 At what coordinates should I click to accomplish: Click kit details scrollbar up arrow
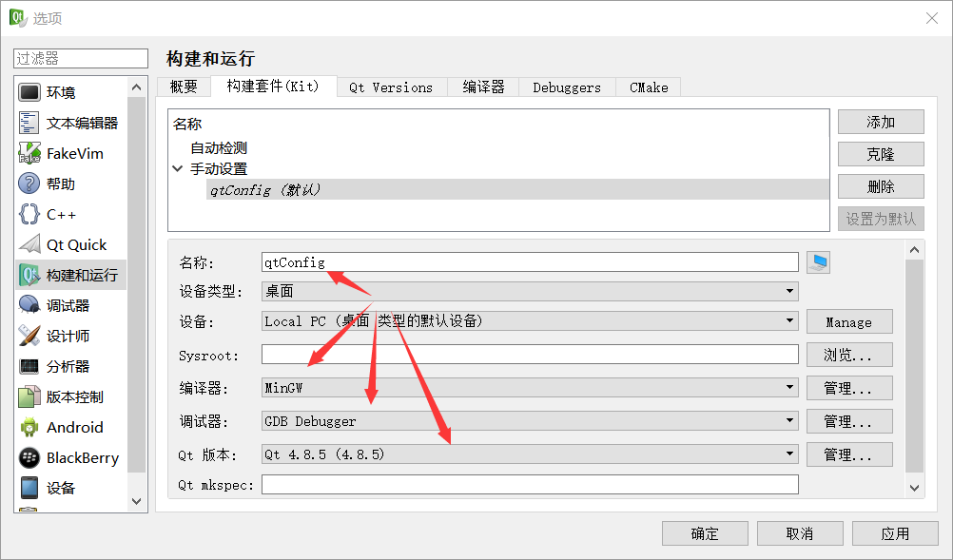[x=915, y=250]
